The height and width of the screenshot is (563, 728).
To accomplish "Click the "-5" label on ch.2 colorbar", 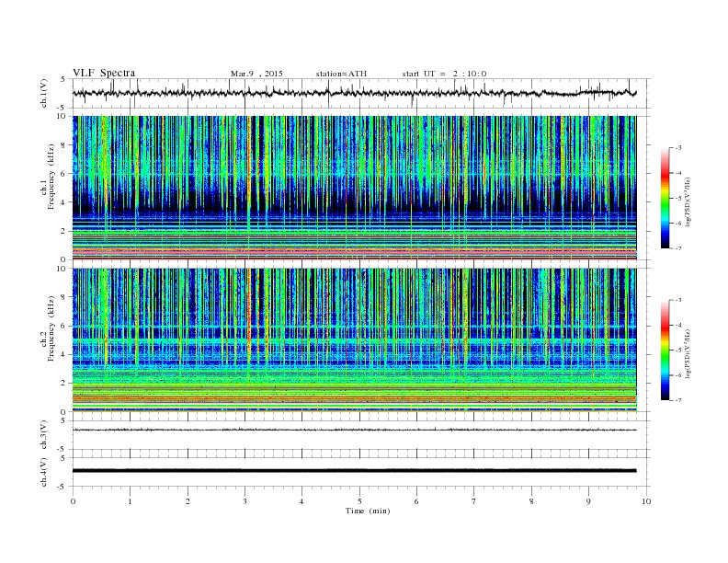I will pyautogui.click(x=678, y=350).
